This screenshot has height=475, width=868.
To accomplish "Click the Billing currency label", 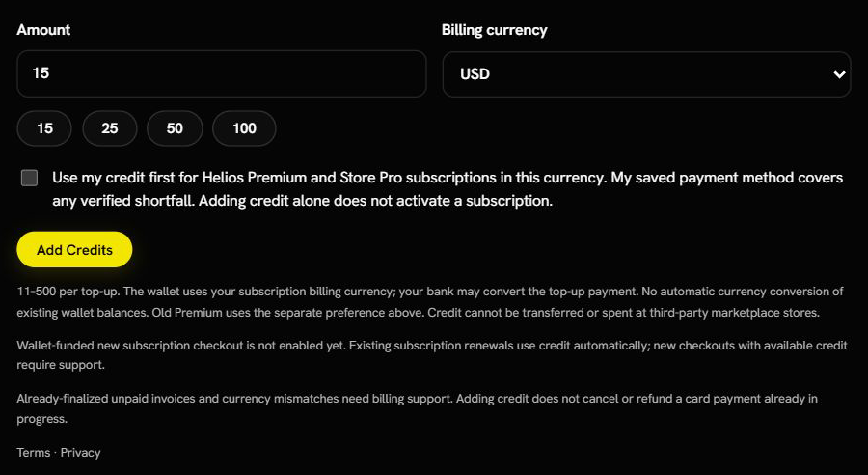I will coord(495,30).
